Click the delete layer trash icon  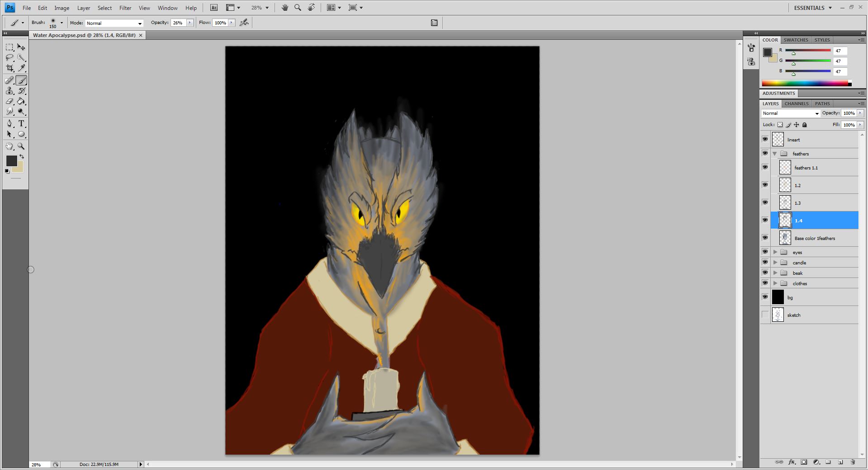click(x=853, y=462)
